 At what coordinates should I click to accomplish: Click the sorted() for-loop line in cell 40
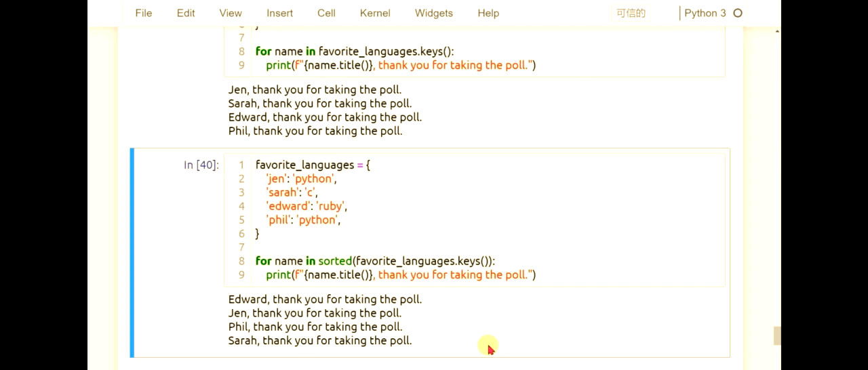click(x=375, y=261)
